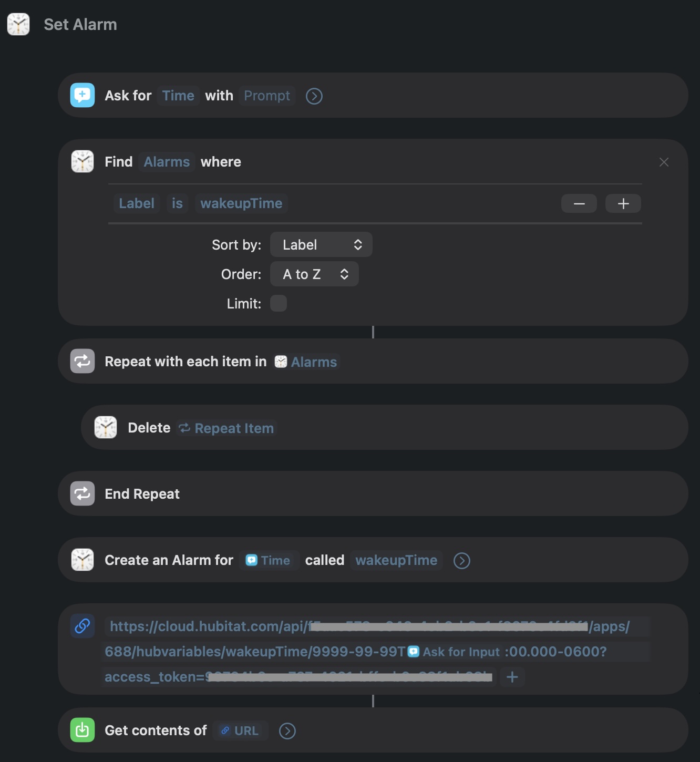Open the Order A to Z dropdown

pos(314,274)
